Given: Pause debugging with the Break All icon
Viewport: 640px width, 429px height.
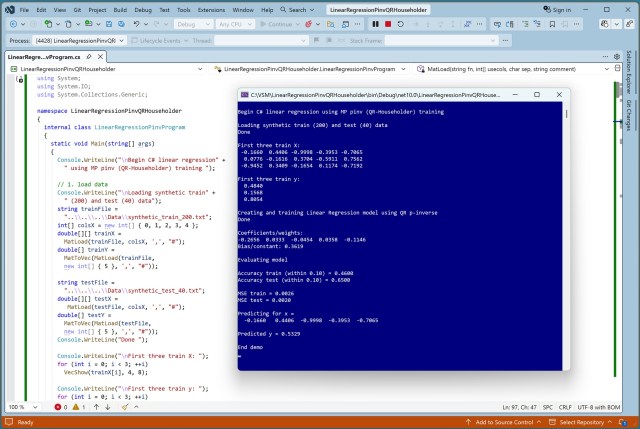Looking at the screenshot, I should click(376, 24).
